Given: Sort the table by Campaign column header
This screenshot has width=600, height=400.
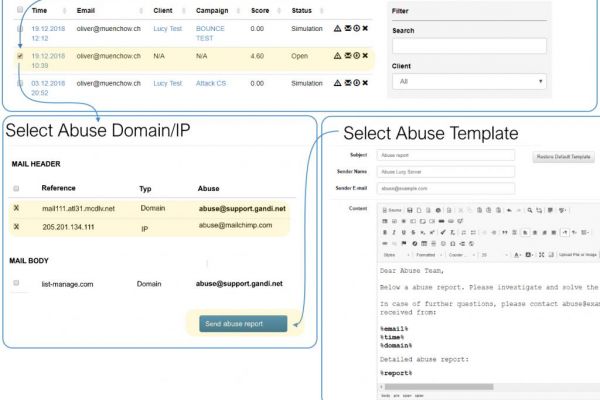Looking at the screenshot, I should click(215, 8).
